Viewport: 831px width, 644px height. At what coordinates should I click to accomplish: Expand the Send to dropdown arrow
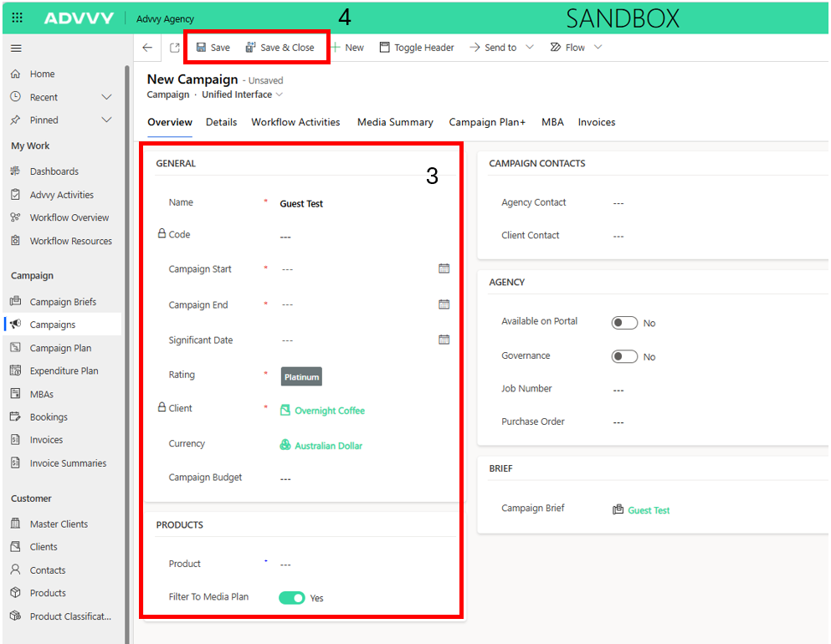530,47
